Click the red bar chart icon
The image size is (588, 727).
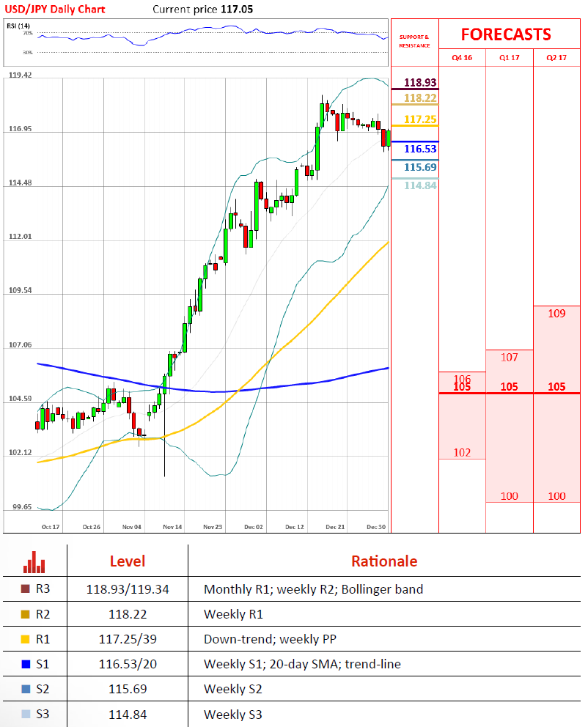[34, 562]
